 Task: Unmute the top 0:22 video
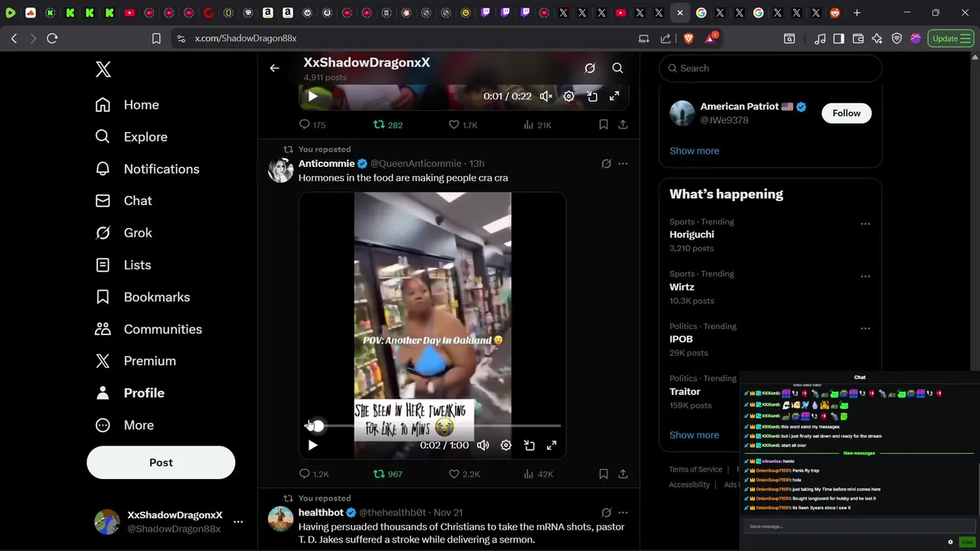click(546, 96)
